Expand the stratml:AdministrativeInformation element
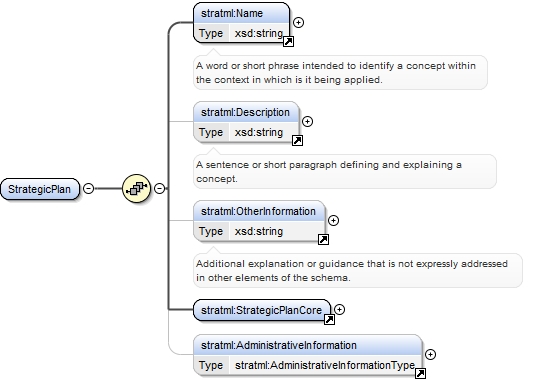The image size is (546, 380). (431, 354)
